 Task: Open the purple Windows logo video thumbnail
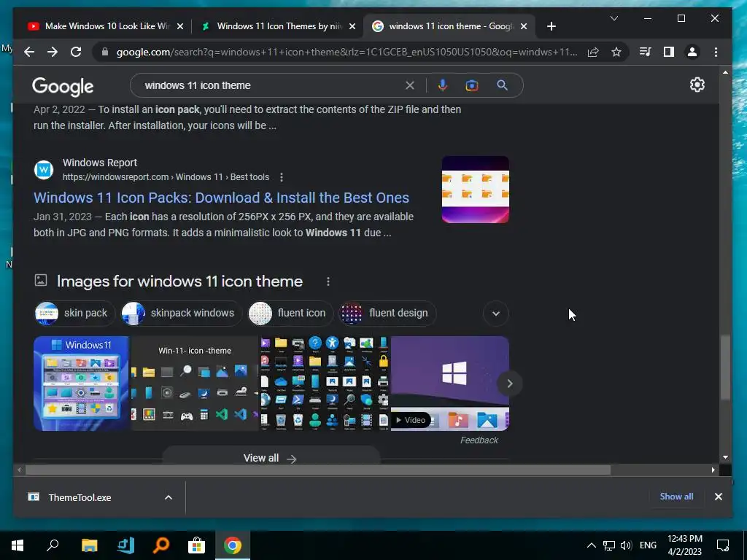tap(449, 384)
